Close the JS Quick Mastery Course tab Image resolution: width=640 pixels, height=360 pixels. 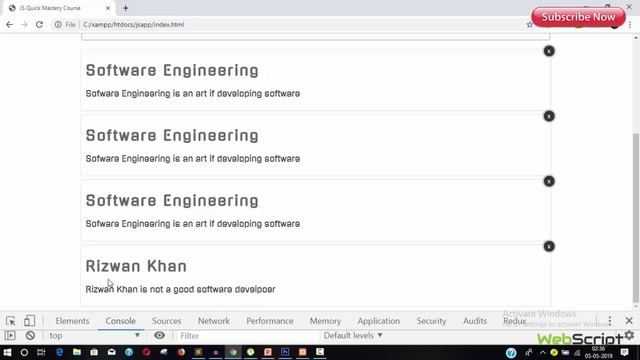tap(108, 8)
